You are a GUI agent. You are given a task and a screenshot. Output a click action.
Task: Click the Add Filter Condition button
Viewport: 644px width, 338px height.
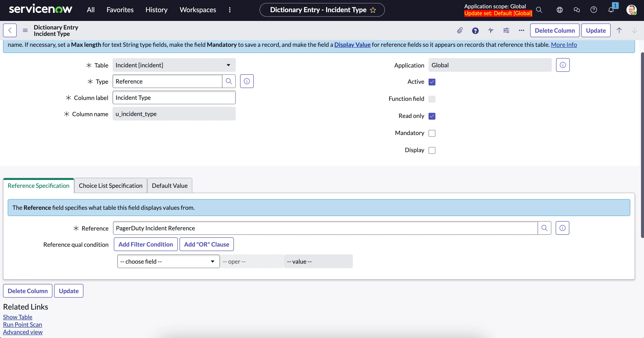click(x=145, y=244)
